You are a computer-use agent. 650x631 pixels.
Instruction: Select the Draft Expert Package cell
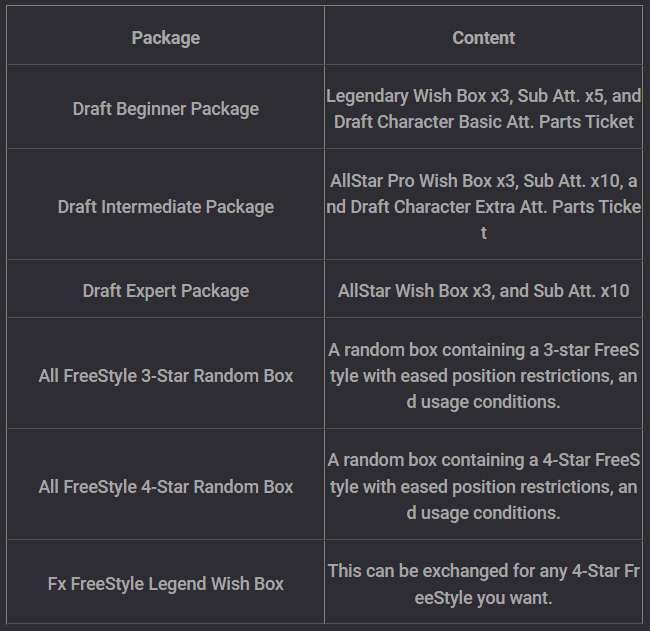166,291
